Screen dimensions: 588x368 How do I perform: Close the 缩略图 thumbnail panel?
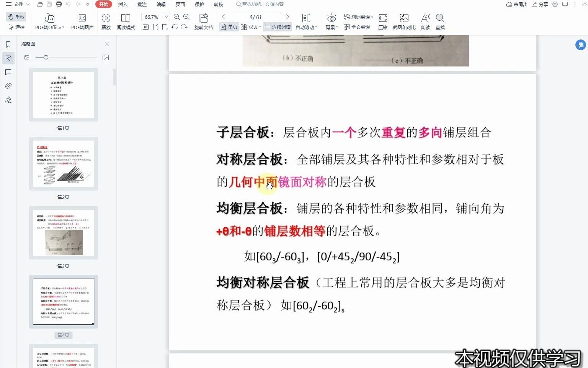[107, 44]
